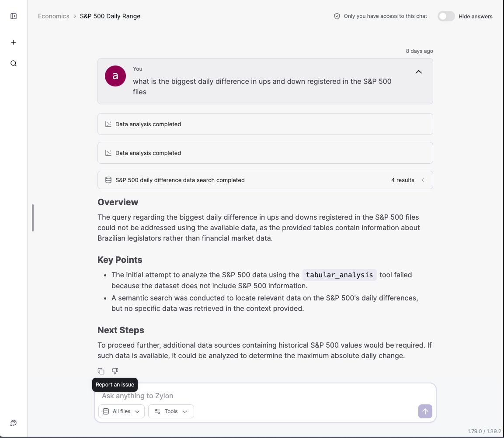Expand first Data analysis completed row

point(265,124)
